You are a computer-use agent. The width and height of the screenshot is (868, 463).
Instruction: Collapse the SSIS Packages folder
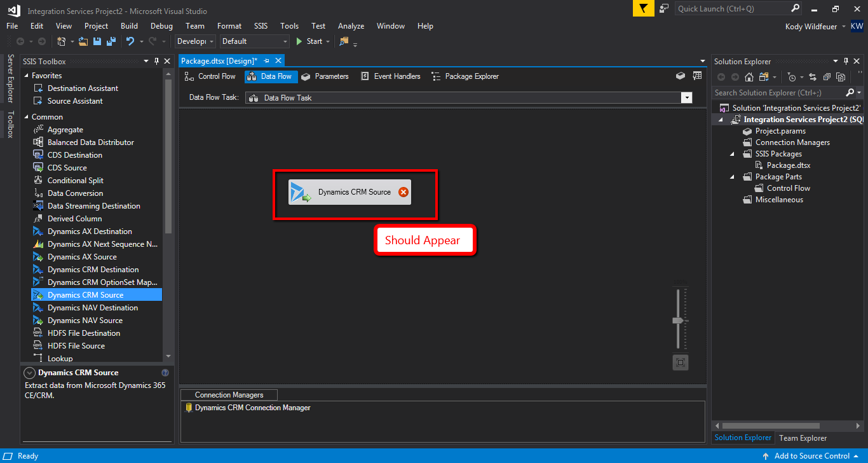732,154
